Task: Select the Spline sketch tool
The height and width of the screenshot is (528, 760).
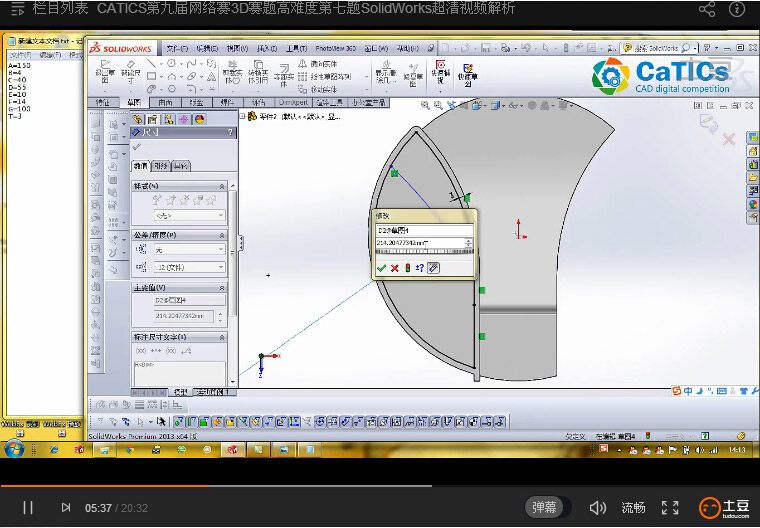Action: pos(191,64)
